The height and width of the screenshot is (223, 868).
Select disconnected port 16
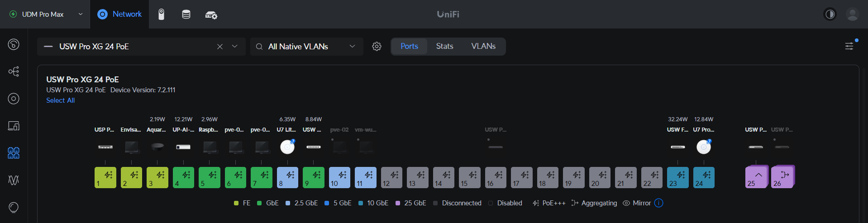(x=496, y=177)
